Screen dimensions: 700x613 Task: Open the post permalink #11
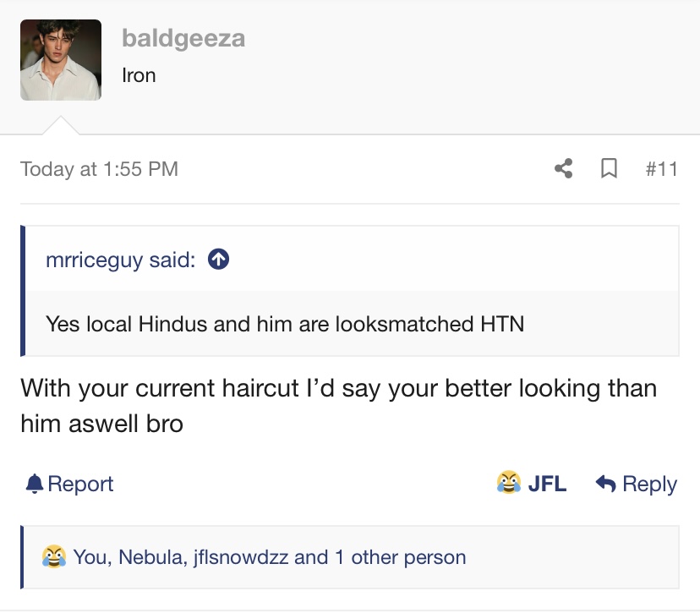click(x=662, y=169)
